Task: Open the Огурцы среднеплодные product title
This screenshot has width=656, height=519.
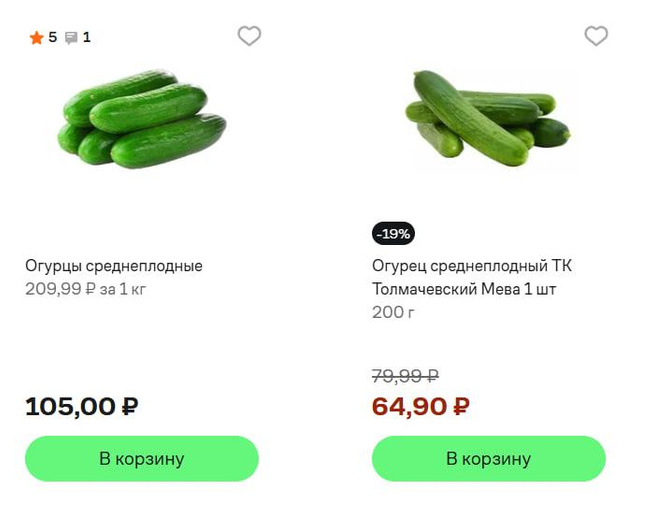Action: [x=114, y=266]
